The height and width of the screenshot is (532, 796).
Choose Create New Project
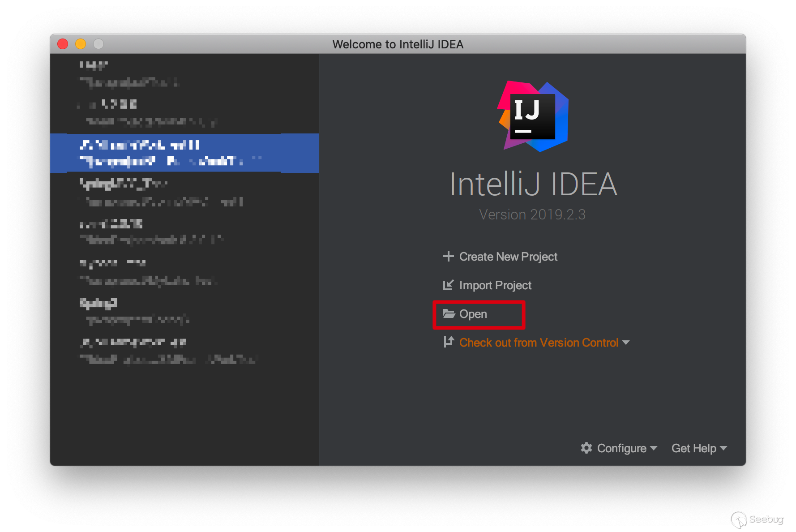tap(508, 257)
